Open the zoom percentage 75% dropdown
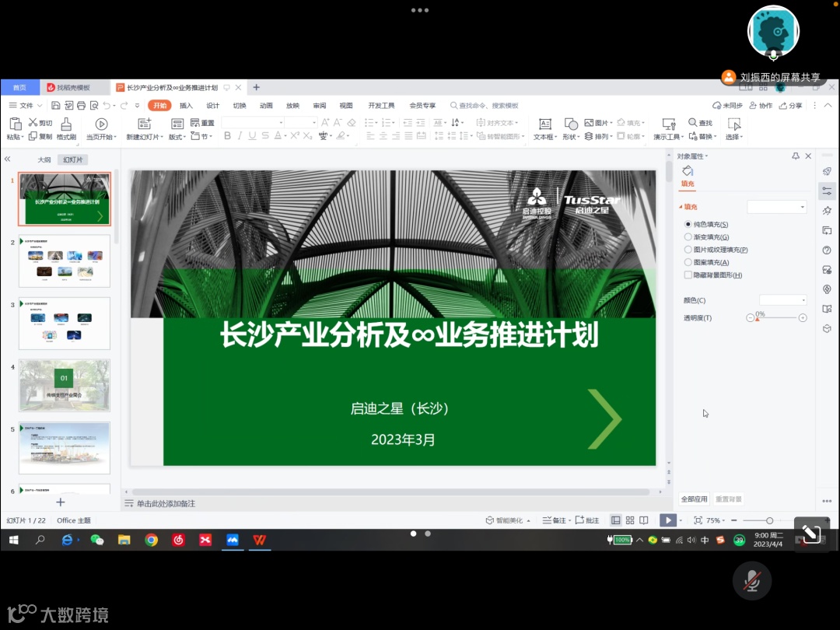The image size is (840, 630). click(716, 520)
